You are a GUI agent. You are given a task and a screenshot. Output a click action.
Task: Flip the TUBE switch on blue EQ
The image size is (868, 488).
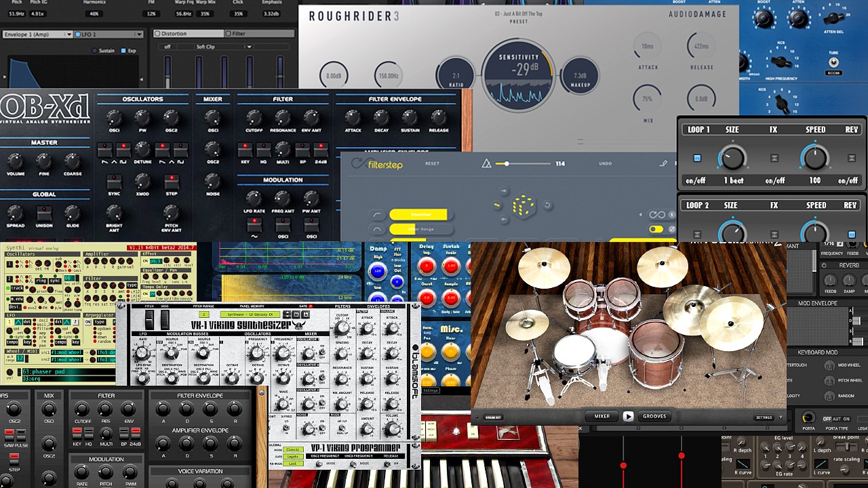832,62
